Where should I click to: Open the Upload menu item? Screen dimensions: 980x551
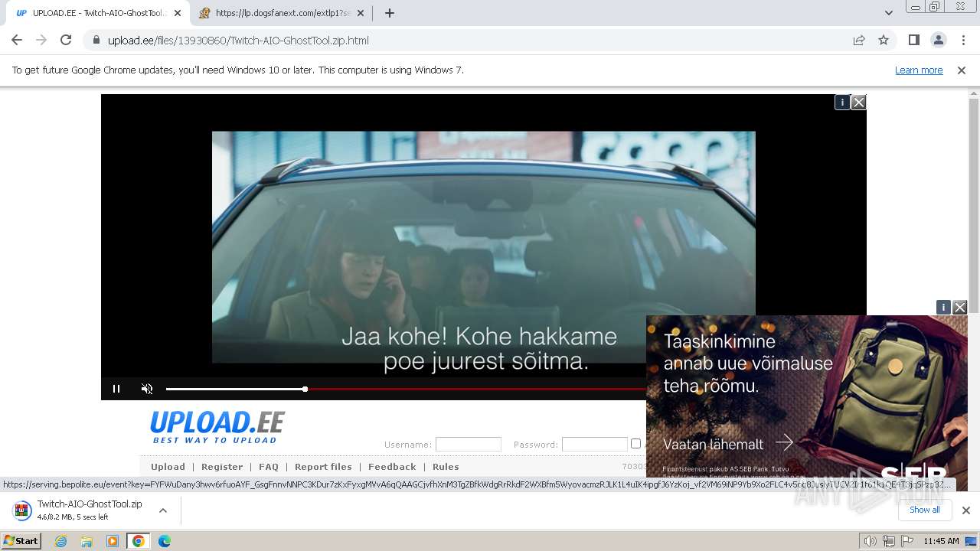tap(168, 467)
